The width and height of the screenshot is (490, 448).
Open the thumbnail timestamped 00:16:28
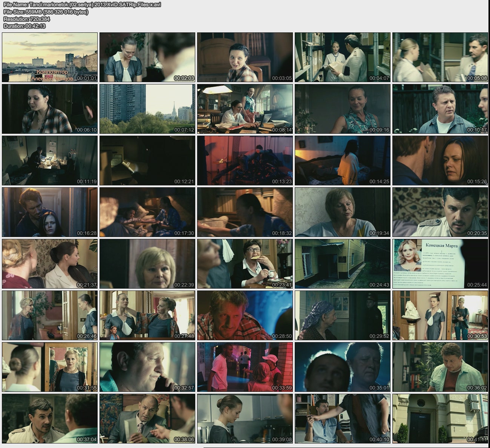(x=50, y=212)
